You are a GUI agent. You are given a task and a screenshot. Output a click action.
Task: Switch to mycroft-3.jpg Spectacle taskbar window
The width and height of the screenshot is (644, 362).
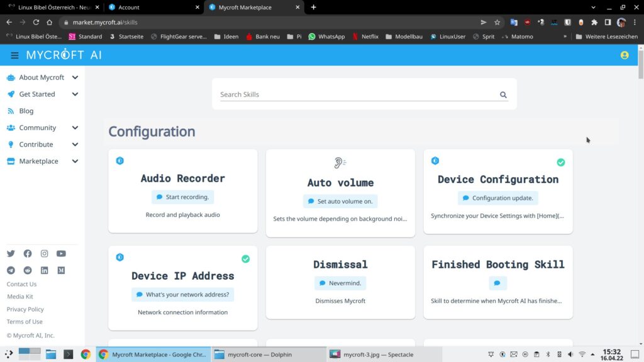(x=384, y=354)
